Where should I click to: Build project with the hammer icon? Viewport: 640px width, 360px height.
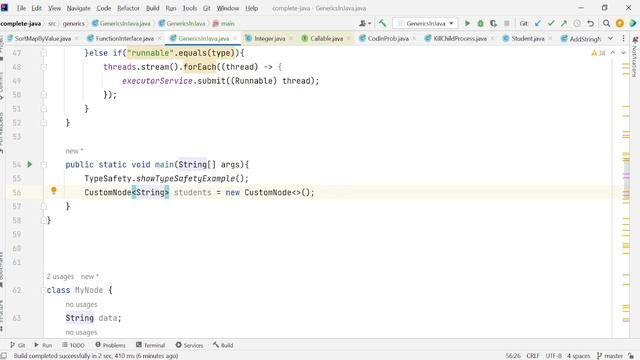click(x=382, y=23)
